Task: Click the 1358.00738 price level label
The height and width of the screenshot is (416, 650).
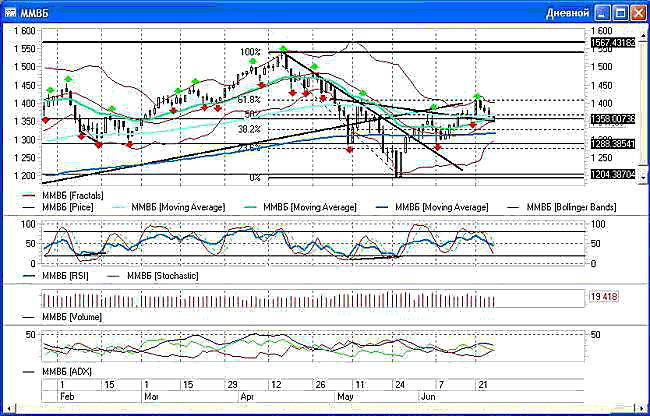Action: 613,119
